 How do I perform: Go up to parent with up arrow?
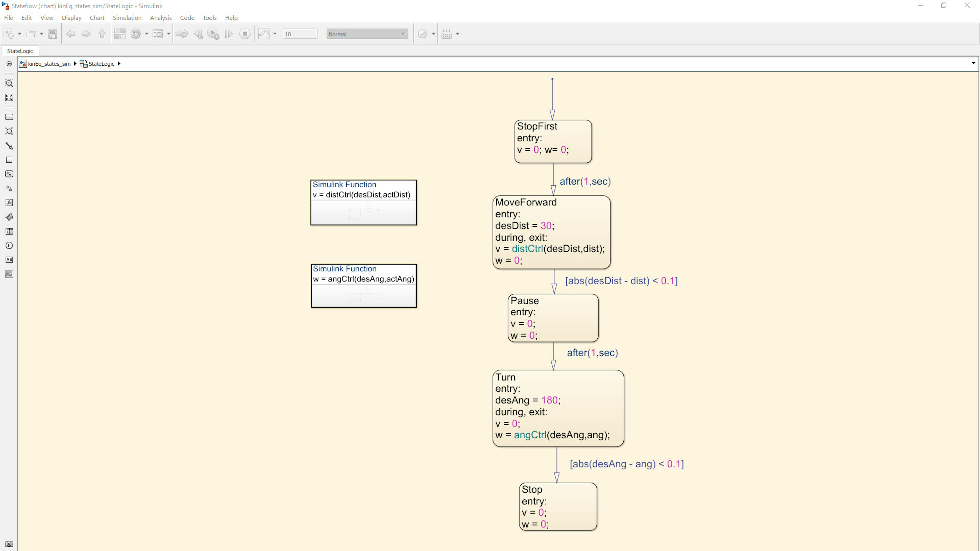102,34
